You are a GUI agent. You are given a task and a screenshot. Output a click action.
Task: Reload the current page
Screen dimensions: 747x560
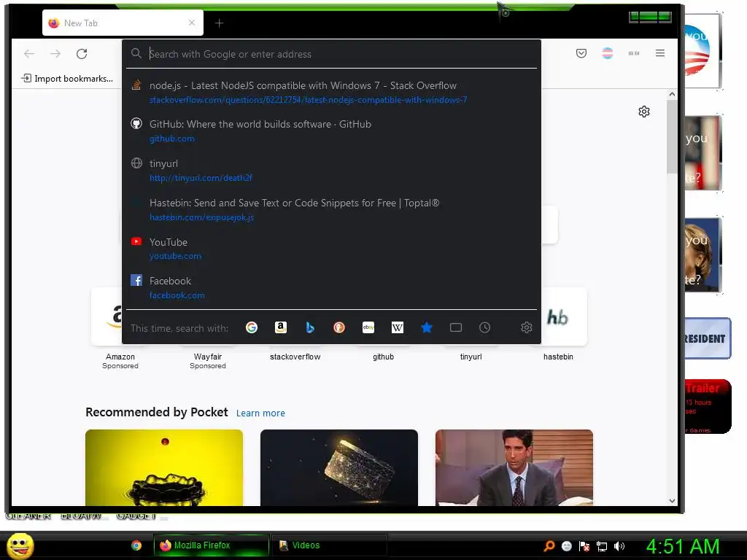pos(82,54)
